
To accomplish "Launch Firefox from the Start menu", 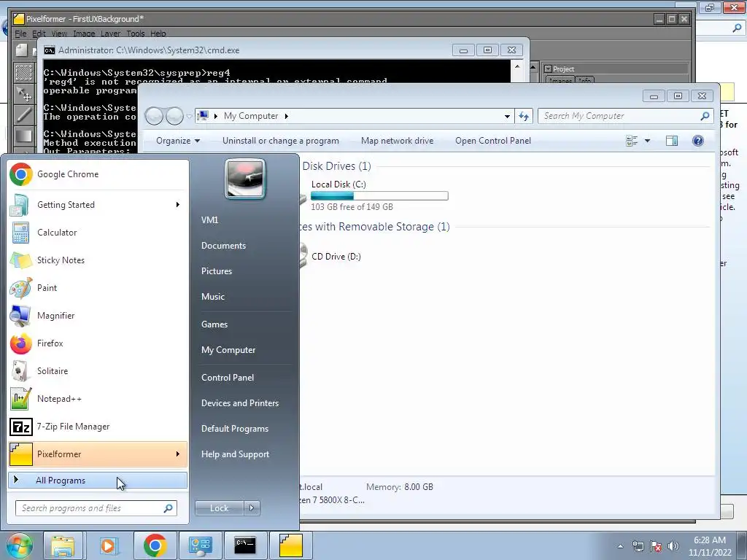I will coord(98,343).
